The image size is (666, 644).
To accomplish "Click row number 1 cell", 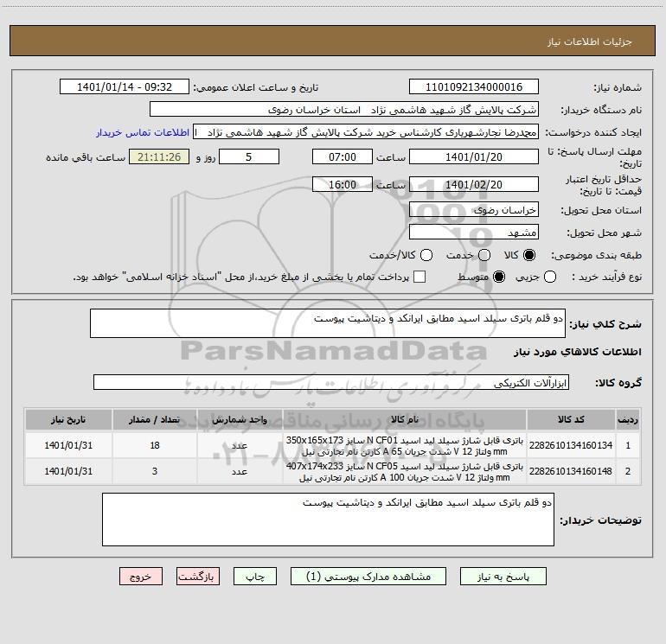I will pos(628,445).
